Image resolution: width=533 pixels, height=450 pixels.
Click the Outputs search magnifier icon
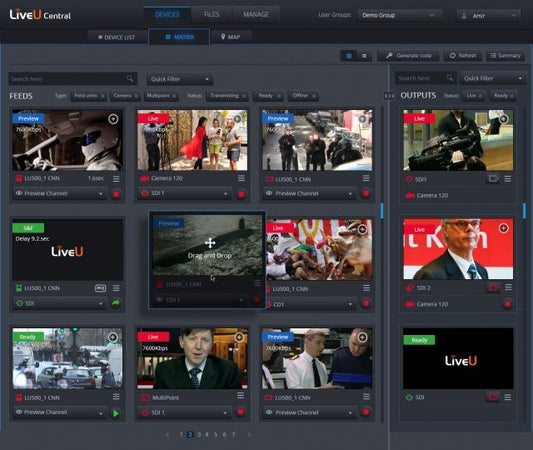pos(450,79)
